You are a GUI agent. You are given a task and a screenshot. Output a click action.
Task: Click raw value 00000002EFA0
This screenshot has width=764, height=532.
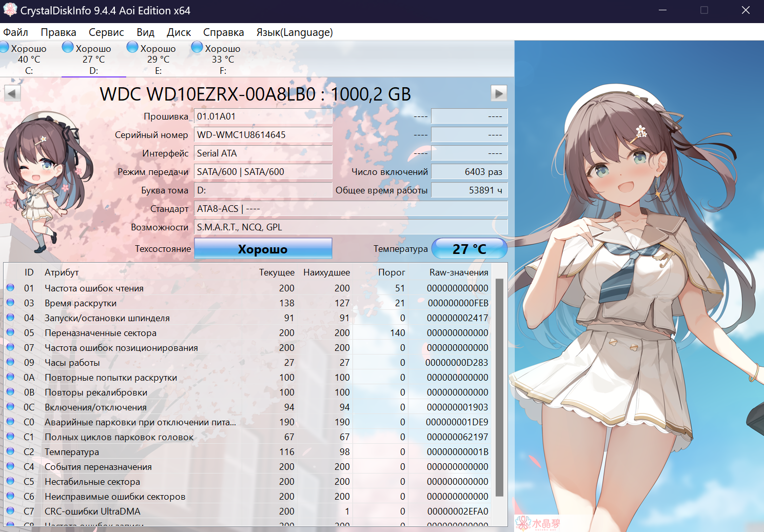[x=458, y=511]
